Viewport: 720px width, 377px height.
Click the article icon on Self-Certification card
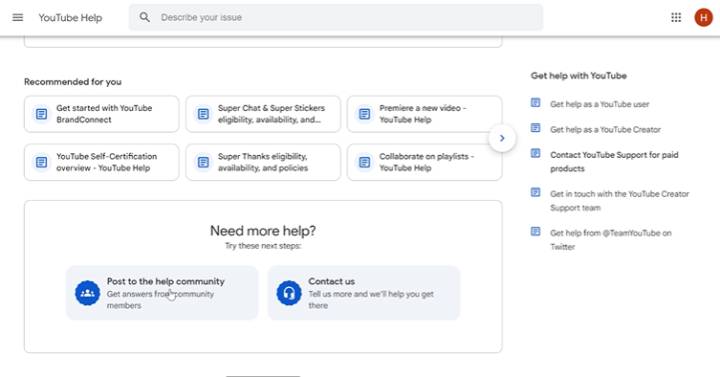[x=41, y=162]
